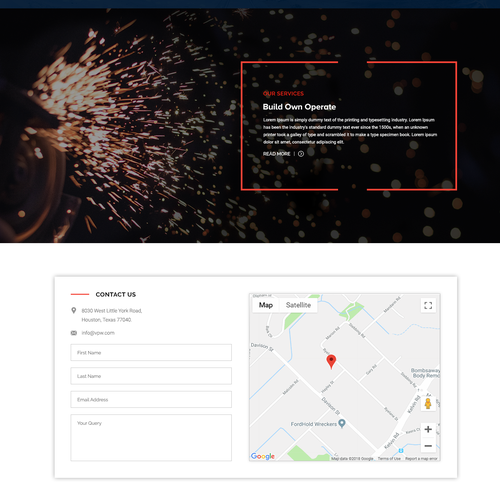Focus the Email Address field
The width and height of the screenshot is (500, 500).
point(151,399)
